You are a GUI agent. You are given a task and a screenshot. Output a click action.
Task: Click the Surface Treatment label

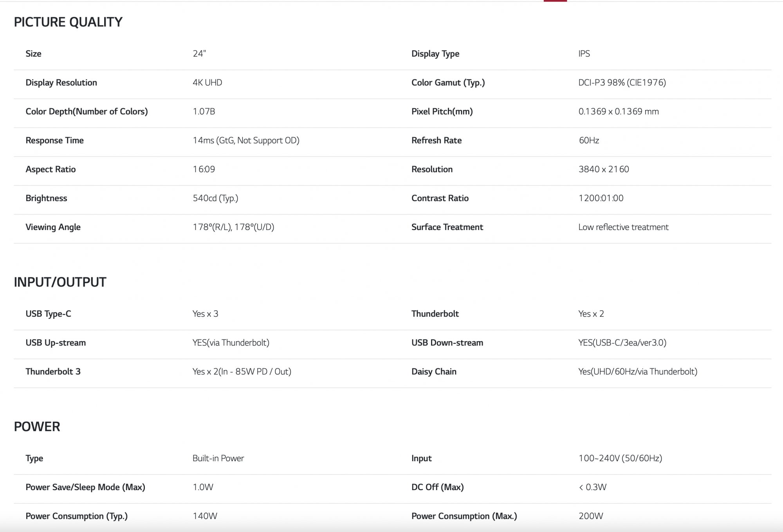pos(447,227)
